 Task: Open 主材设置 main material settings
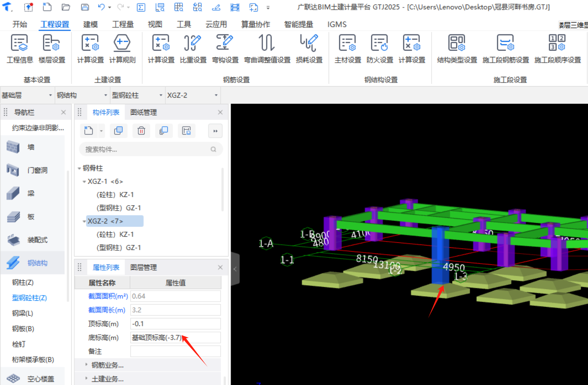(348, 49)
